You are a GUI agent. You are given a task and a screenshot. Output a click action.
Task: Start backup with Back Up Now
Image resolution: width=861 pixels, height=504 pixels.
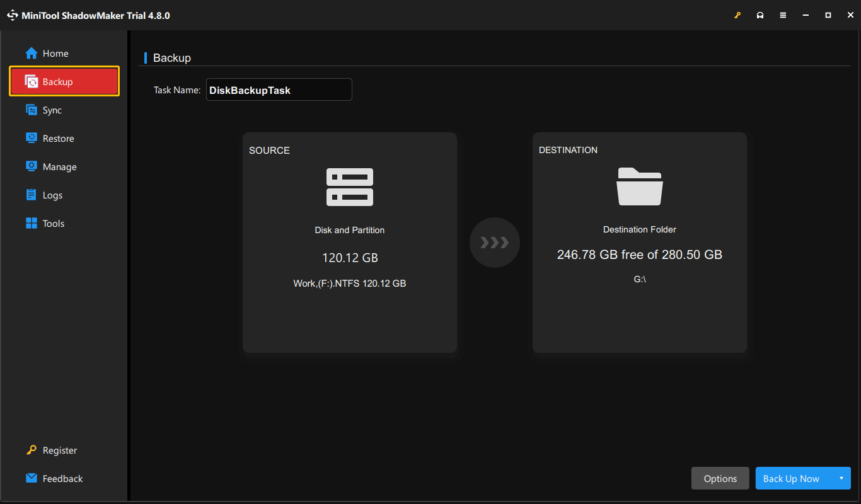pyautogui.click(x=791, y=478)
